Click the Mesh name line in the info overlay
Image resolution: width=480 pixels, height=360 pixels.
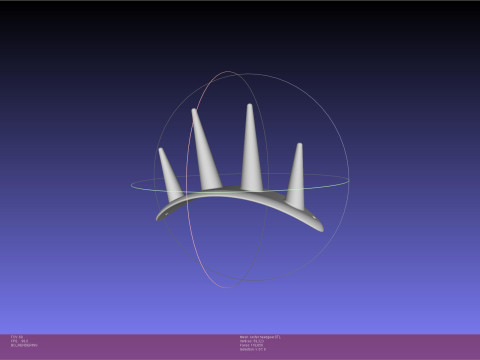point(260,337)
